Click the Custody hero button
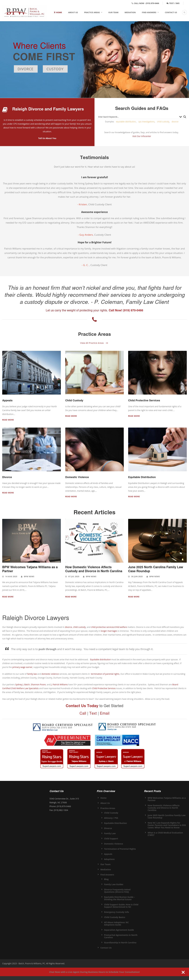The image size is (189, 980). click(55, 69)
